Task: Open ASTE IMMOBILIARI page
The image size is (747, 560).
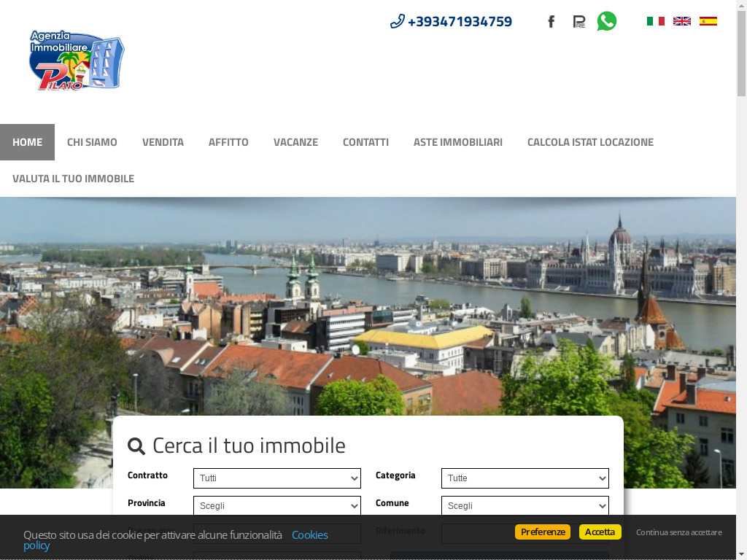Action: pos(458,142)
